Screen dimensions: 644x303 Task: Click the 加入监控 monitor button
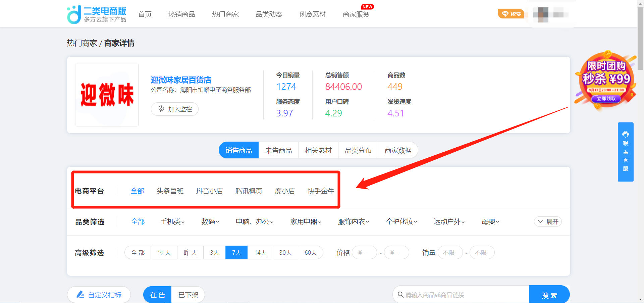pos(175,109)
